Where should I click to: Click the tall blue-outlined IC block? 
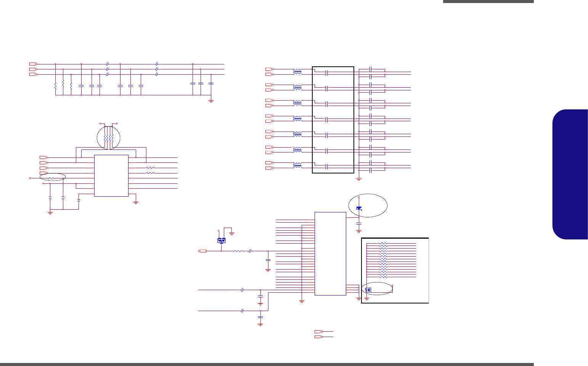(330, 254)
